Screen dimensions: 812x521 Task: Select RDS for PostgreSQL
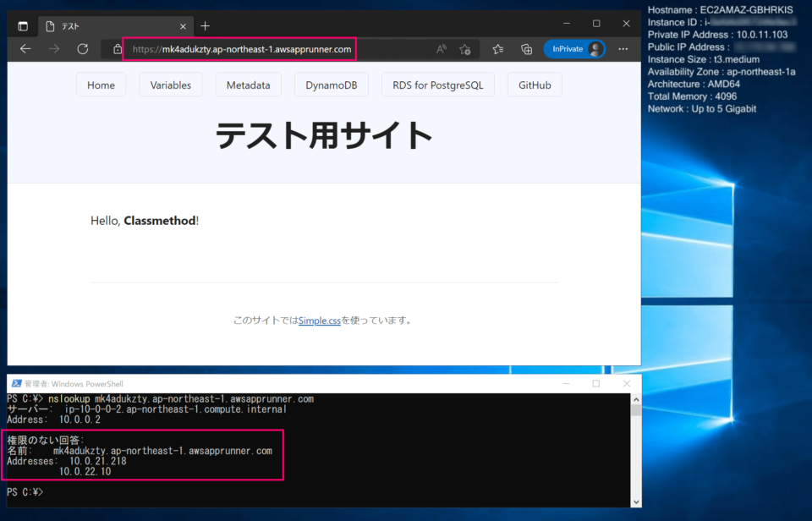coord(437,85)
